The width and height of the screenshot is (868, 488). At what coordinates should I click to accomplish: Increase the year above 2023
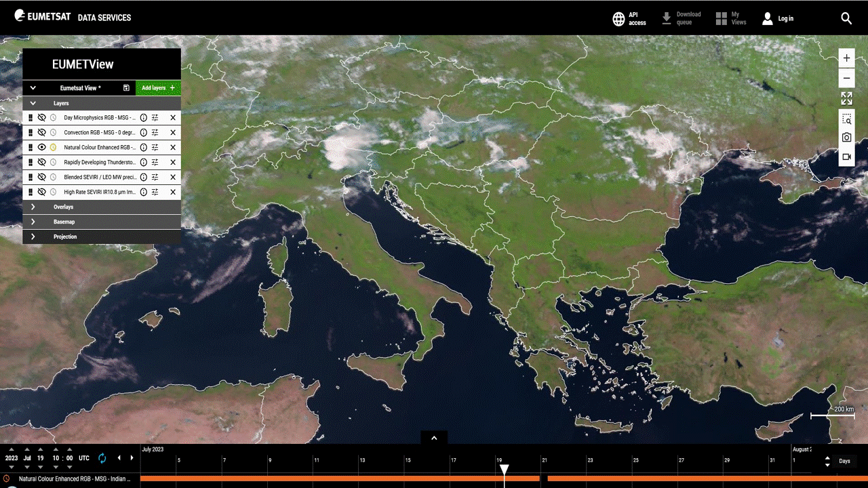pos(12,449)
